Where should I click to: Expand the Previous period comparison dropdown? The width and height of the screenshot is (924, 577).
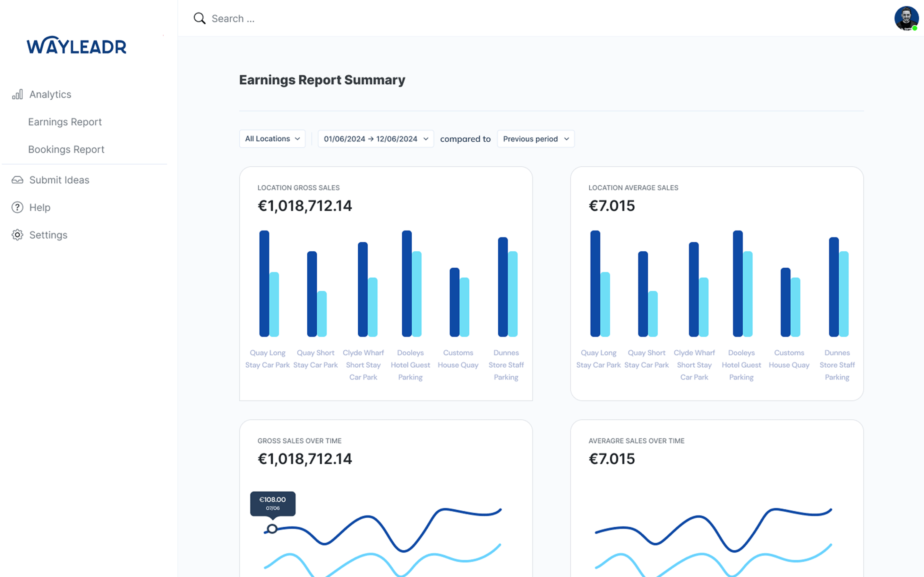pos(535,138)
